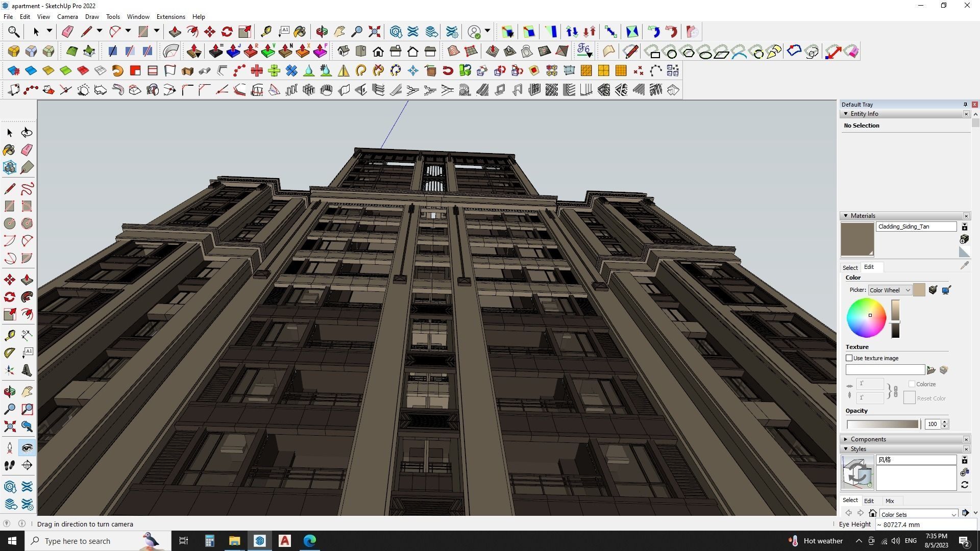This screenshot has height=551, width=980.
Task: Open the account sign-in dropdown arrow
Action: [487, 31]
